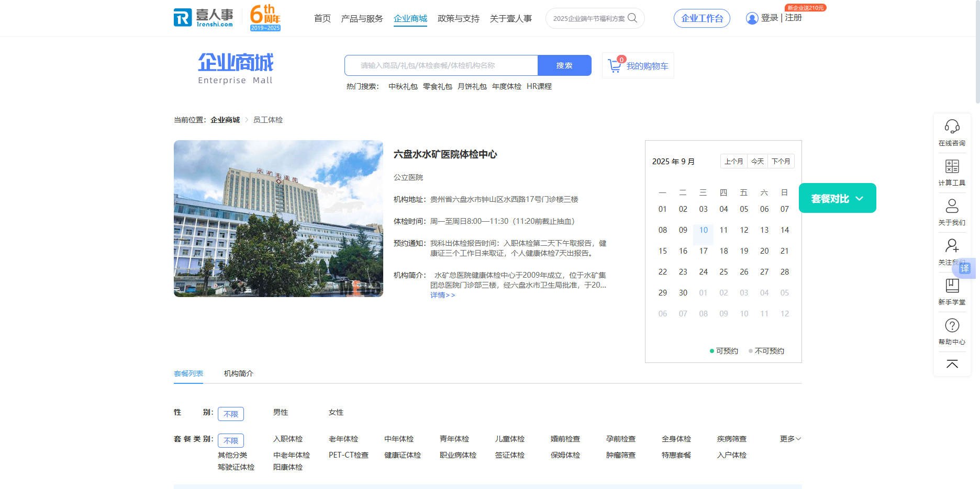Open 首页 in the navigation bar
Screen dimensions: 980x489
[x=322, y=19]
